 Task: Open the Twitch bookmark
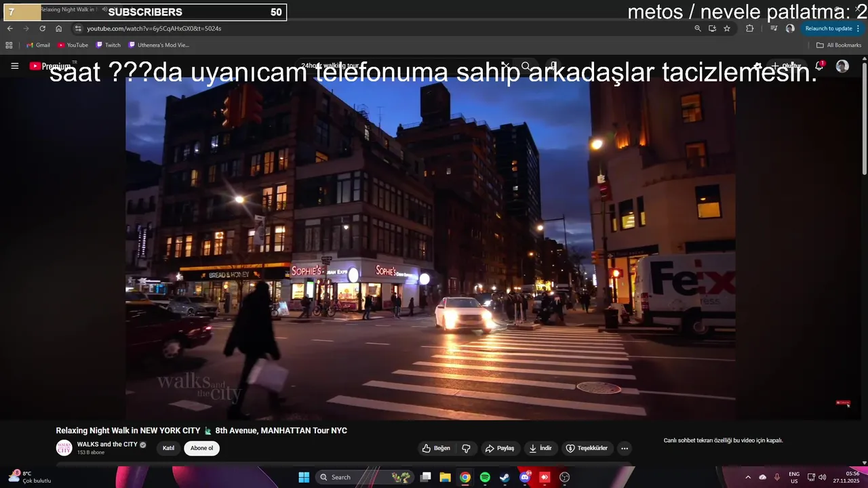[x=108, y=45]
